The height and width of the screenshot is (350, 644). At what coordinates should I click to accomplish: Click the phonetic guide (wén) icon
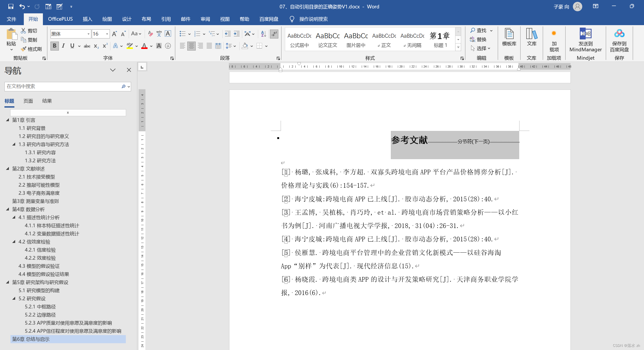[x=159, y=34]
